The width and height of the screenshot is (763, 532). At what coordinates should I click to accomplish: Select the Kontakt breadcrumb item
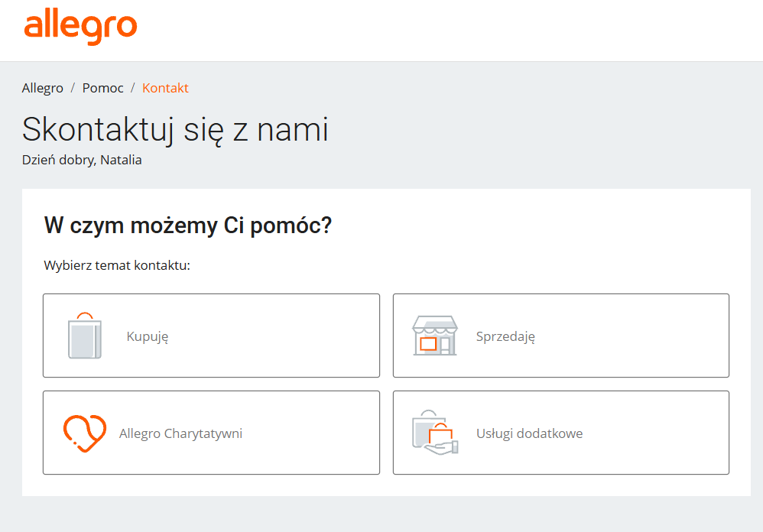(x=165, y=88)
